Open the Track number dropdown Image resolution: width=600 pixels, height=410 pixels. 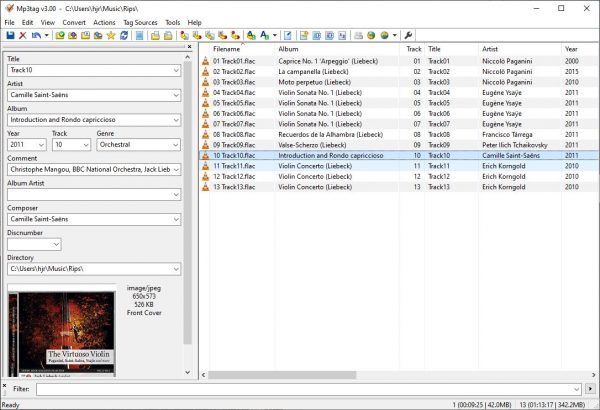[86, 145]
